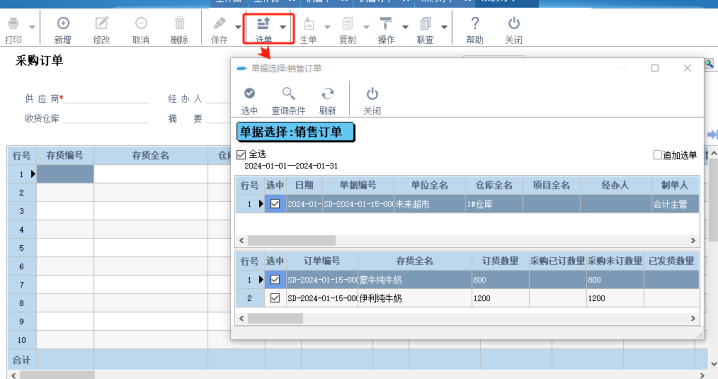Image resolution: width=718 pixels, height=379 pixels.
Task: Click the 新增 (add new) toolbar icon
Action: click(63, 23)
